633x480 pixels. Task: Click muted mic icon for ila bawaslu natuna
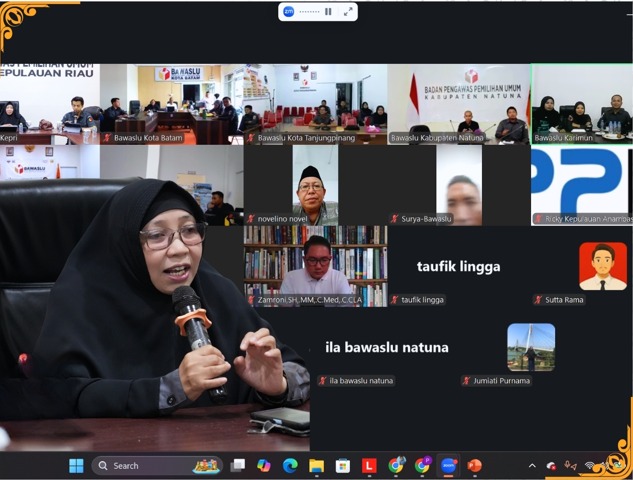323,381
